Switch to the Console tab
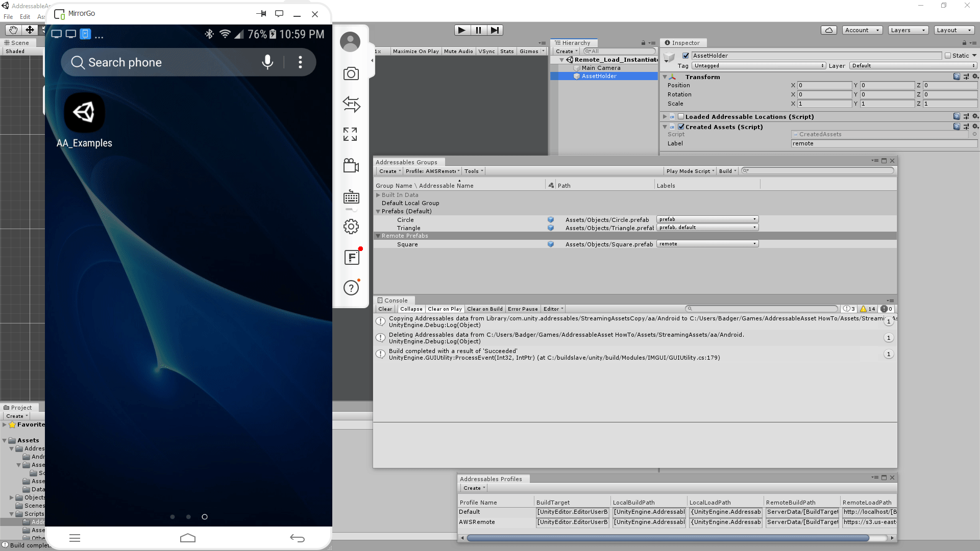Image resolution: width=980 pixels, height=551 pixels. click(395, 300)
